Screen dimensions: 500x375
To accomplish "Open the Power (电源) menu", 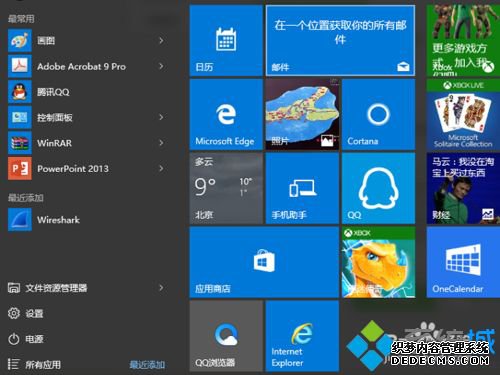I will pyautogui.click(x=25, y=339).
